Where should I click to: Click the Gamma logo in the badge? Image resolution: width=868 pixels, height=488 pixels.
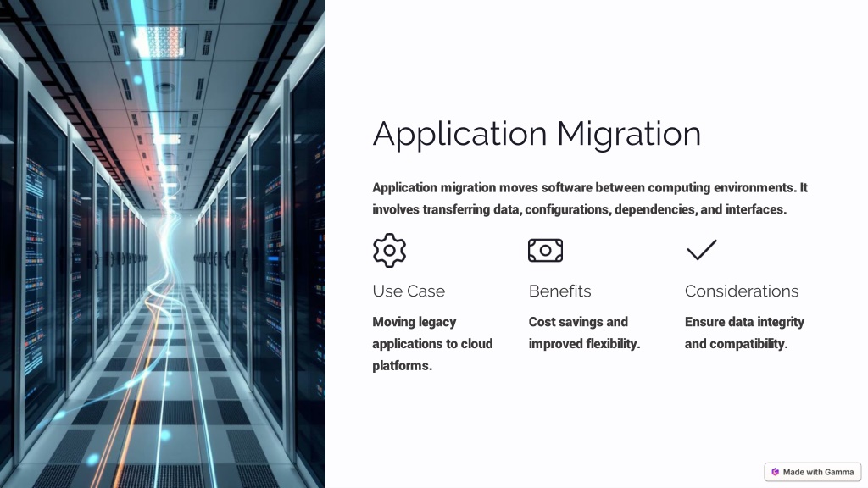coord(775,472)
